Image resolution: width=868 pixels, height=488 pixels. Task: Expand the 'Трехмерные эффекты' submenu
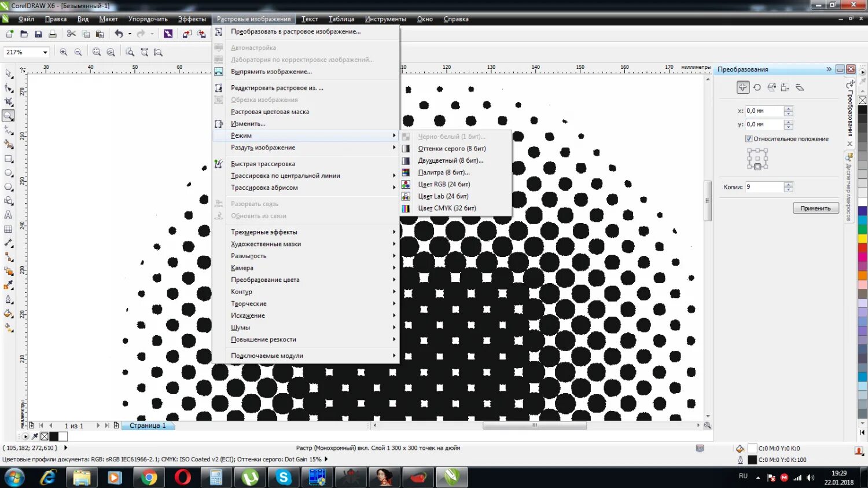click(306, 232)
